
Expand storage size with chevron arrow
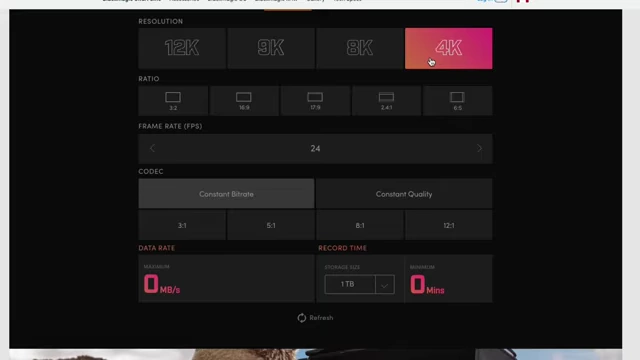[384, 284]
